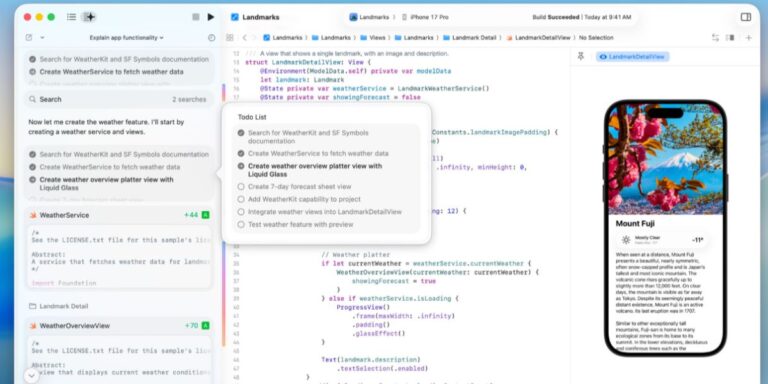Start a new conversation with the compose icon
768x384 pixels.
[29, 38]
